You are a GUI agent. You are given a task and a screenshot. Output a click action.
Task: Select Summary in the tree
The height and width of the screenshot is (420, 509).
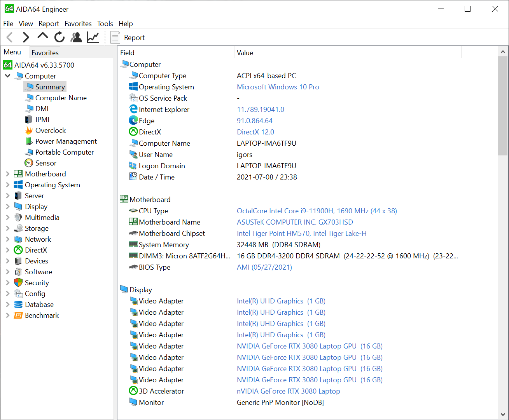(45, 87)
